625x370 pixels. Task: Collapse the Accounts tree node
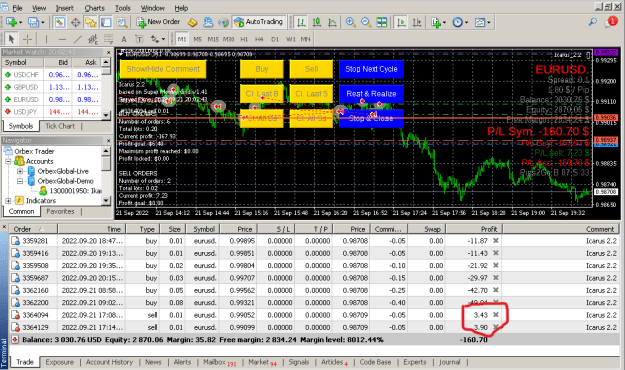[8, 161]
